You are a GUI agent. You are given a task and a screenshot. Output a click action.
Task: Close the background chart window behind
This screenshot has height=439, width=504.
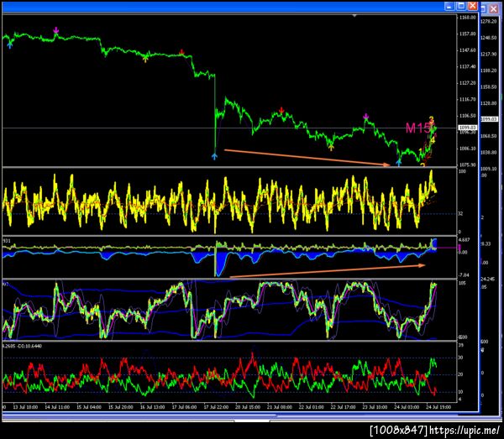(493, 9)
